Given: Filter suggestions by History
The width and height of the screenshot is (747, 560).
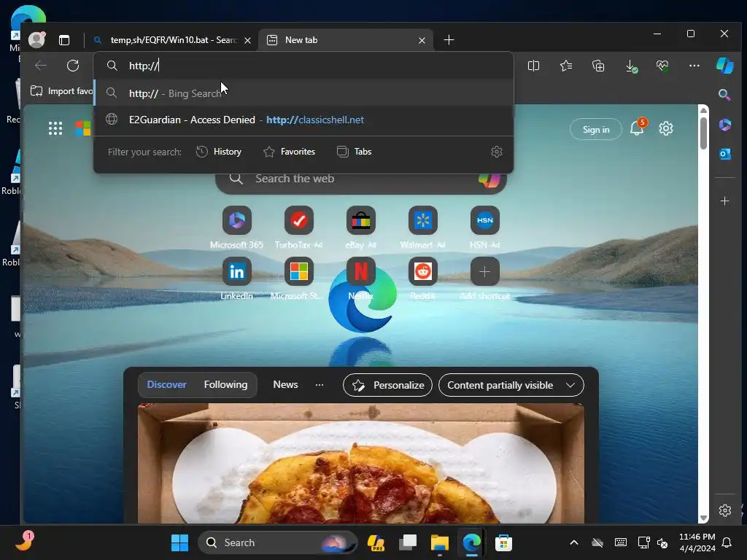Looking at the screenshot, I should (x=219, y=152).
